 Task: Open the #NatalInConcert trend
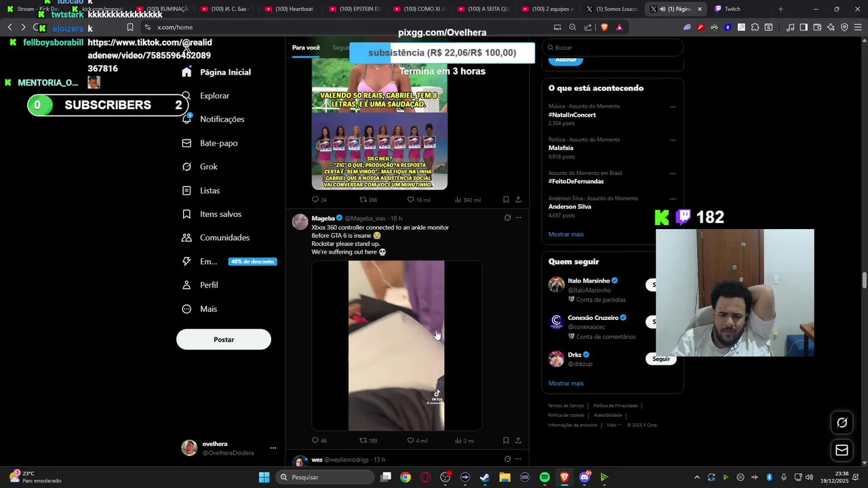pyautogui.click(x=572, y=115)
